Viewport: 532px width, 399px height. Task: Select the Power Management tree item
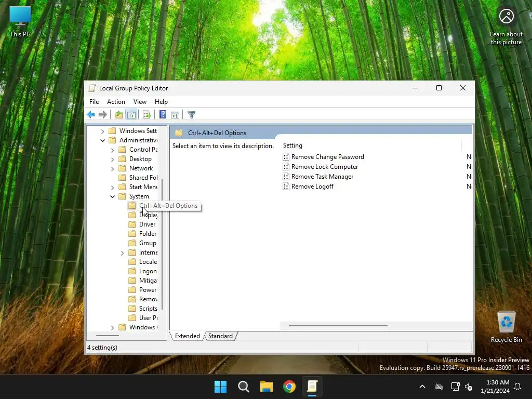(x=148, y=290)
